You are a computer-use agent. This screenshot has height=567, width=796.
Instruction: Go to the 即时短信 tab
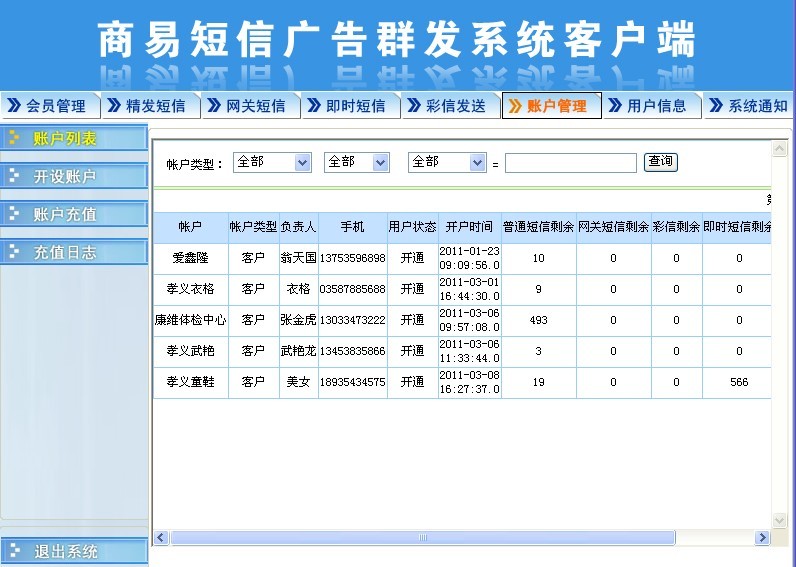pyautogui.click(x=350, y=106)
